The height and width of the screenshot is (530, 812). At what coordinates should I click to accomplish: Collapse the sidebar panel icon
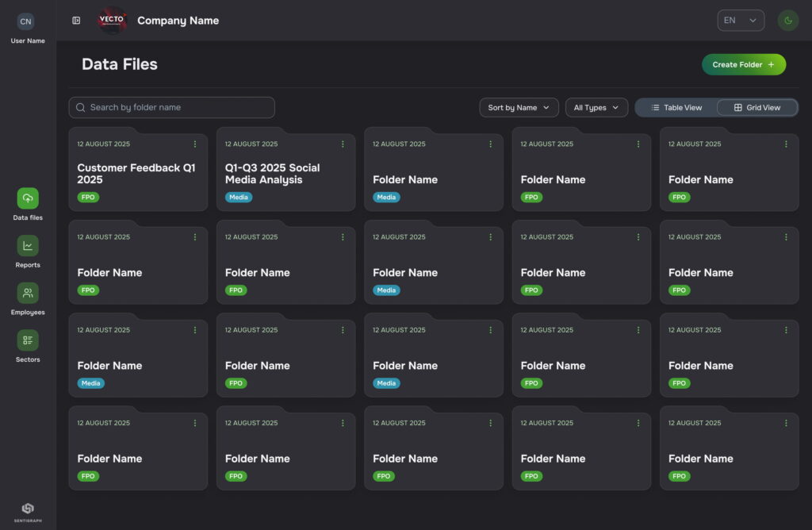[x=76, y=21]
